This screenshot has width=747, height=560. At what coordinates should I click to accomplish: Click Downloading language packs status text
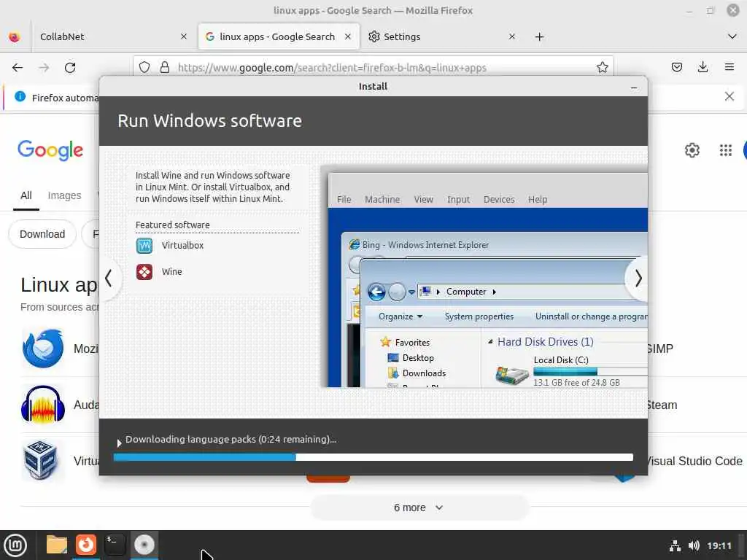tap(231, 440)
